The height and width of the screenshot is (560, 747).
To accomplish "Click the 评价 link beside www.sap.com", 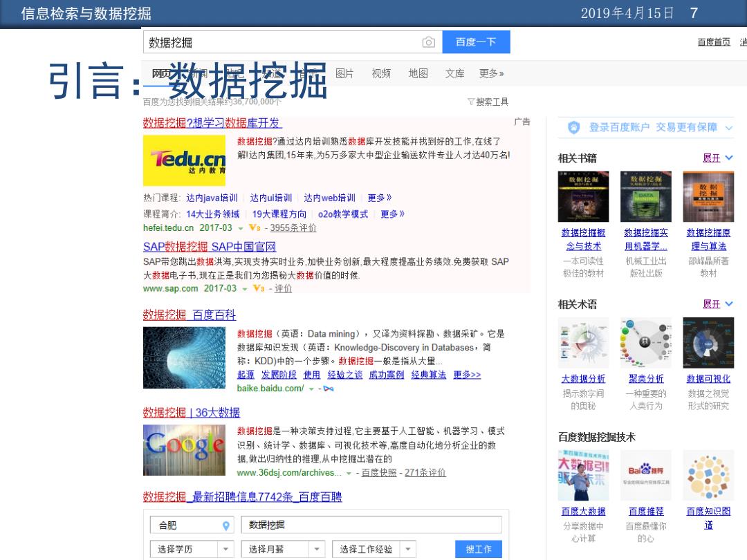I will tap(283, 288).
